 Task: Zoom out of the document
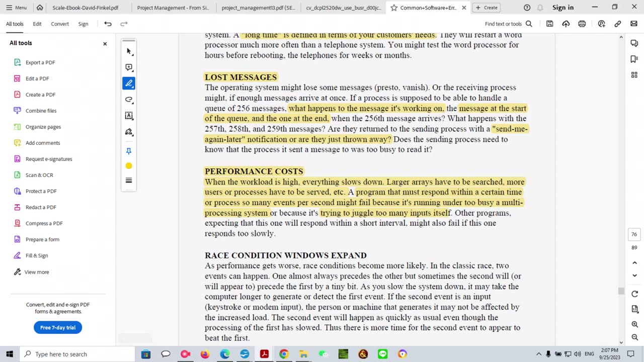(x=634, y=337)
